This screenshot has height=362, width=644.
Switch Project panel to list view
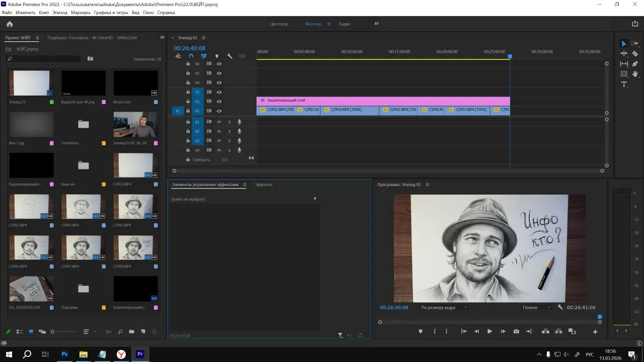click(x=20, y=332)
